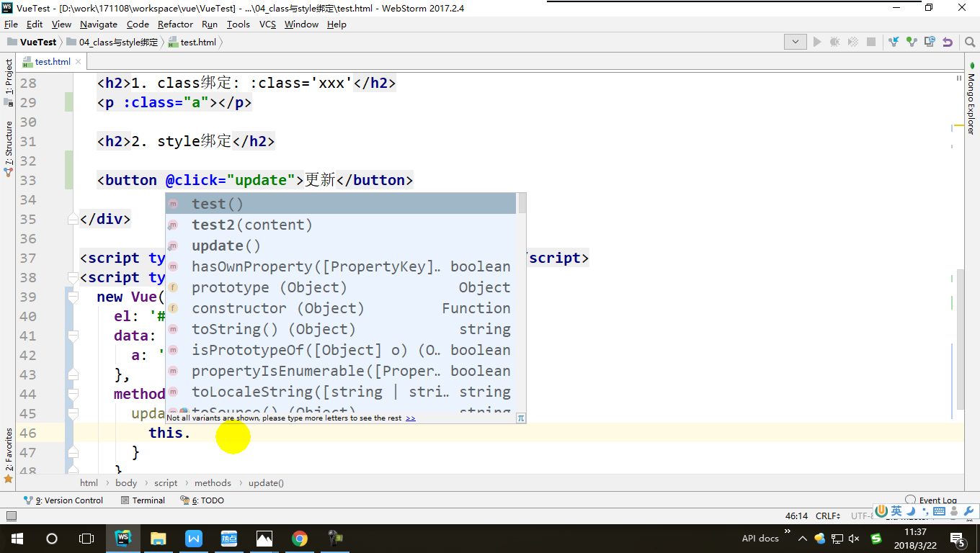The image size is (980, 553).
Task: Open the Navigate menu
Action: coord(98,24)
